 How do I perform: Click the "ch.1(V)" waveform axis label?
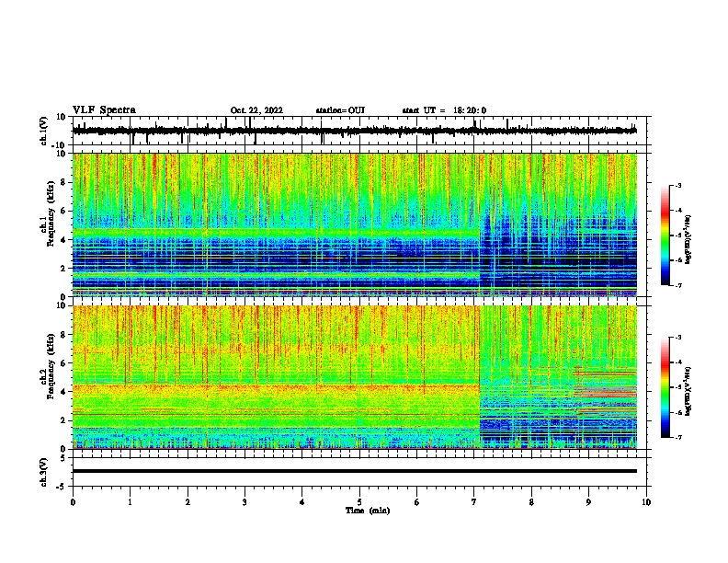44,131
